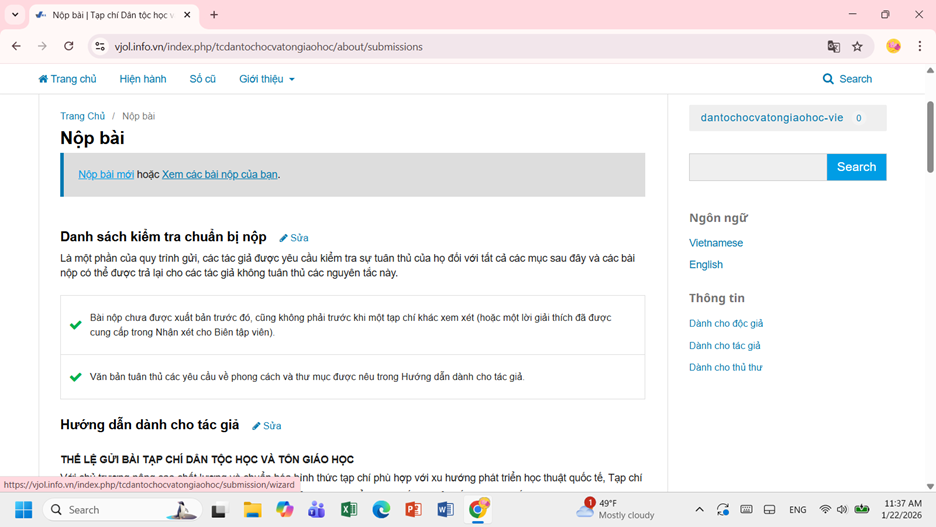Expand the hidden system tray icons chevron
The width and height of the screenshot is (936, 527).
click(699, 510)
